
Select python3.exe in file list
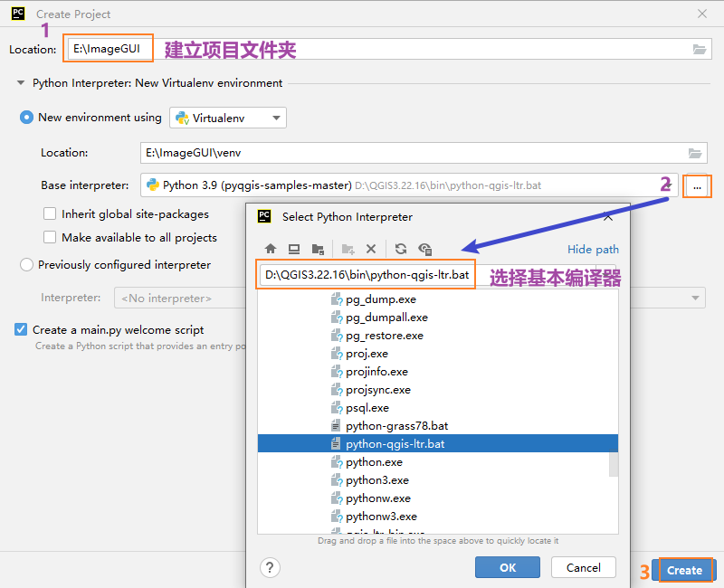pos(438,480)
